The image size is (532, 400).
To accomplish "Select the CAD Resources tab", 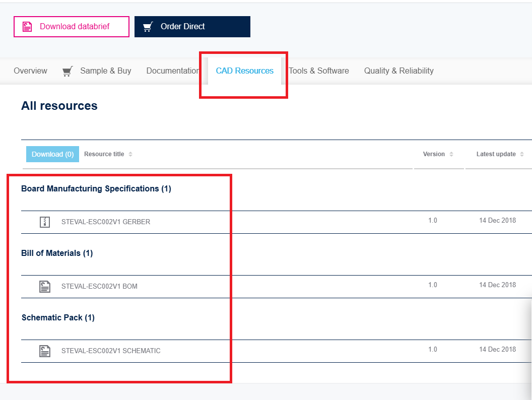I will tap(245, 71).
